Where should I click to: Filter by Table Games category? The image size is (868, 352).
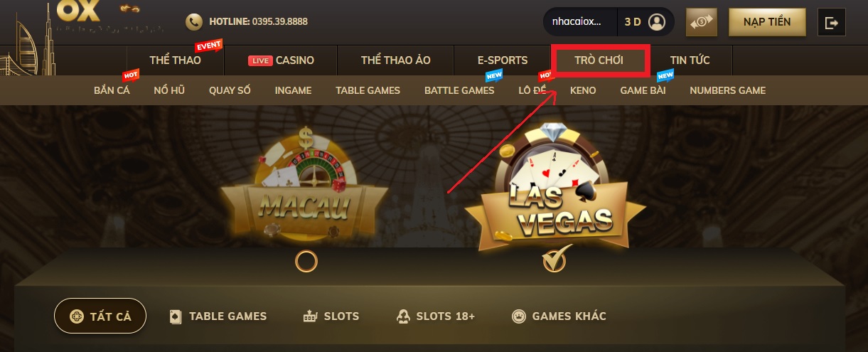click(x=218, y=316)
